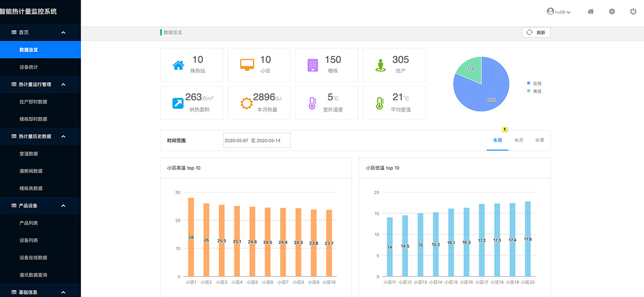Click the 产品设备 sidebar section icon
The image size is (644, 297).
[x=14, y=205]
